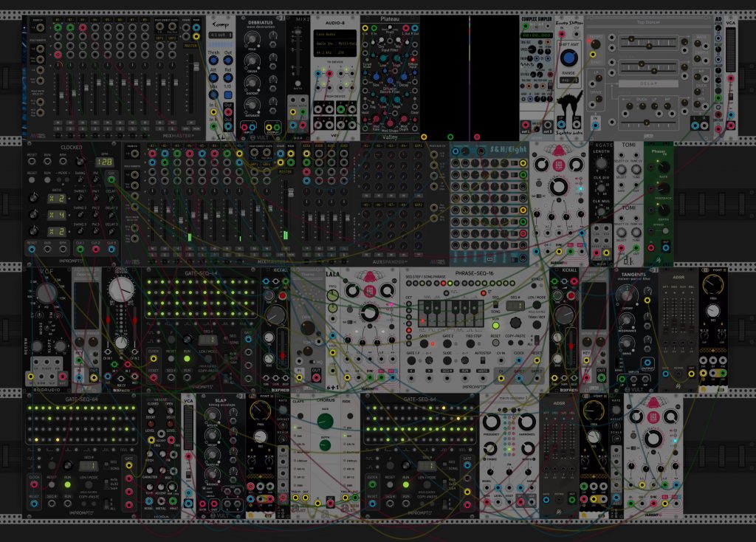Click the RESET button below RUN on Phrase-Seq-16
Viewport: 756px width, 542px height.
(495, 343)
